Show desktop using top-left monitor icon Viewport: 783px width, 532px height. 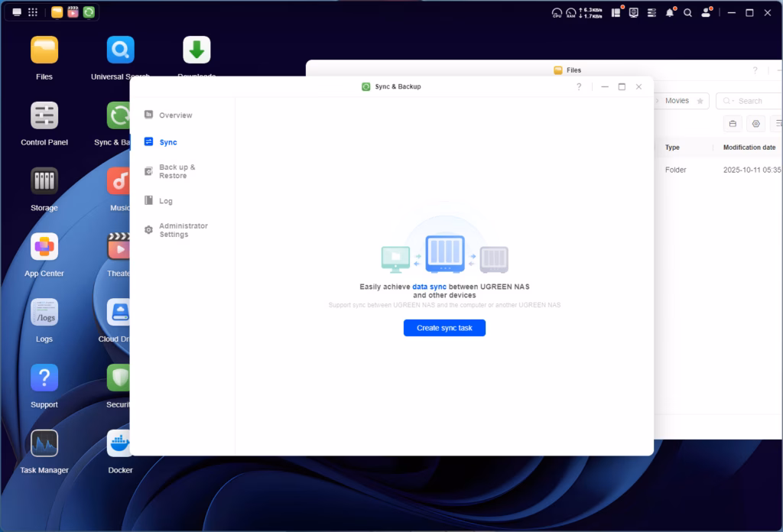click(x=17, y=12)
